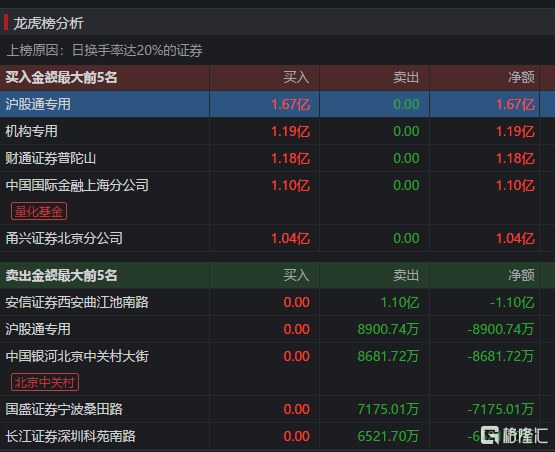The width and height of the screenshot is (555, 452).
Task: Click 沪股通专用 in the sell list
Action: point(38,329)
